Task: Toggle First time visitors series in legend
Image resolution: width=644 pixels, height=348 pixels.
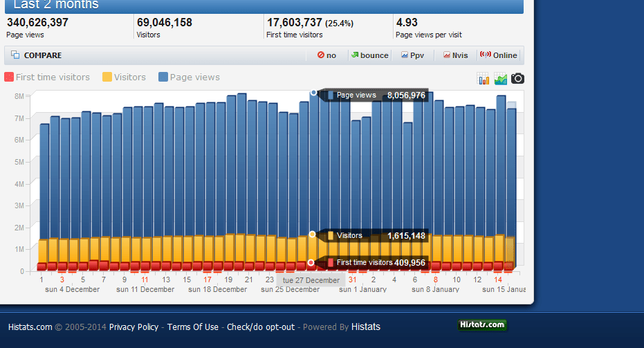Action: click(47, 77)
